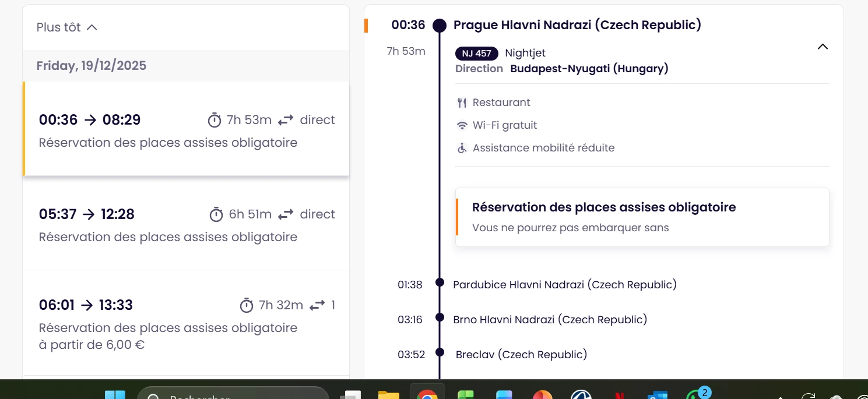
Task: Click the stopwatch icon beside 7h 32m
Action: point(247,305)
